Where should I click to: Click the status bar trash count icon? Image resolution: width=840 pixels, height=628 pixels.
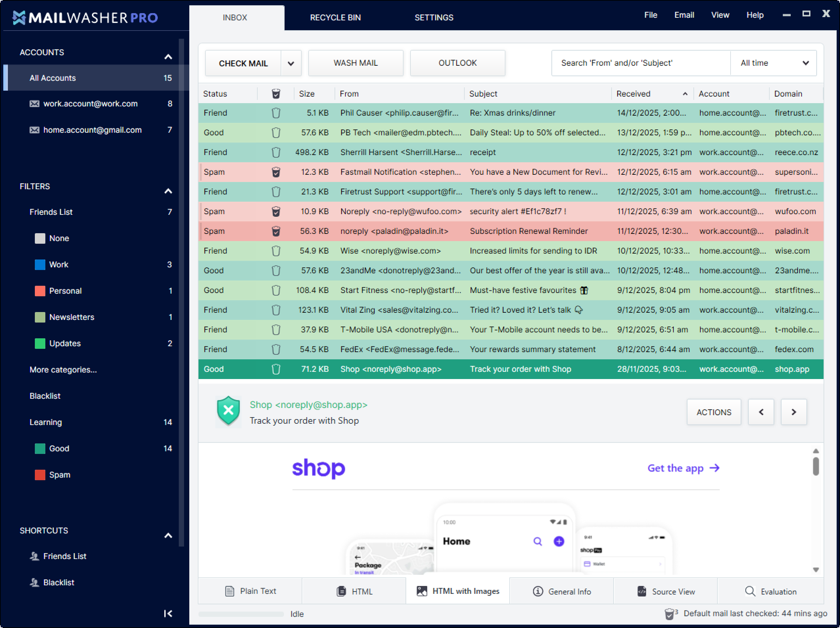pos(669,614)
